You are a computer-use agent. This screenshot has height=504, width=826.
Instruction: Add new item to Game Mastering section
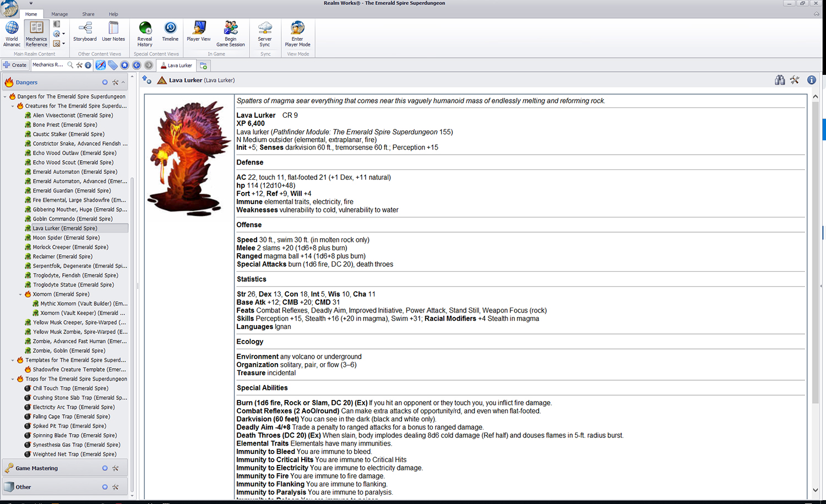(x=105, y=468)
